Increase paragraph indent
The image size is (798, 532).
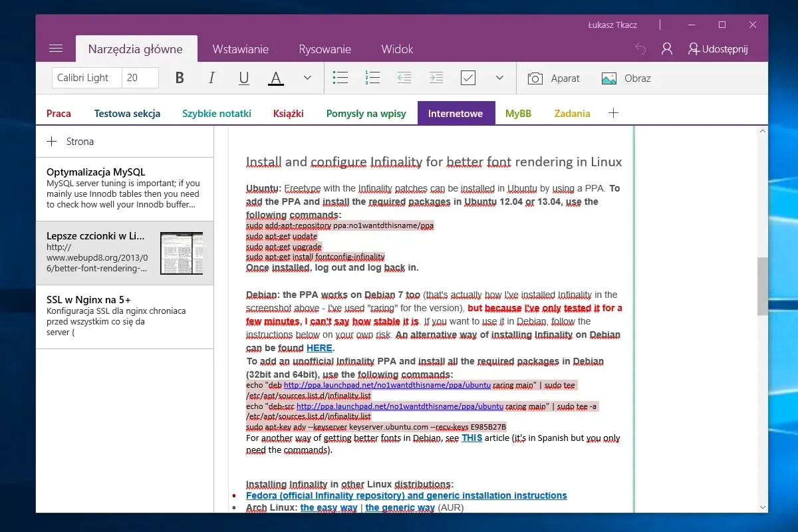click(436, 78)
